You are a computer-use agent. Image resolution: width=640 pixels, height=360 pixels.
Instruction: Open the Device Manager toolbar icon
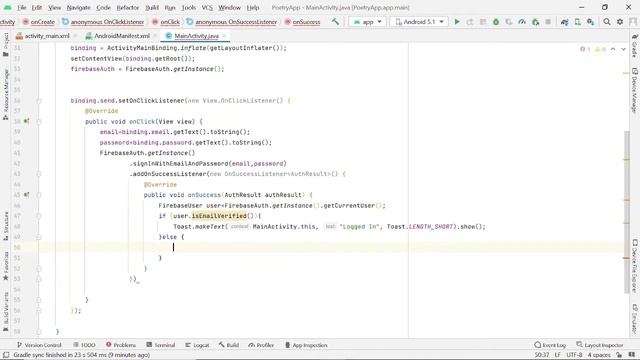click(578, 22)
